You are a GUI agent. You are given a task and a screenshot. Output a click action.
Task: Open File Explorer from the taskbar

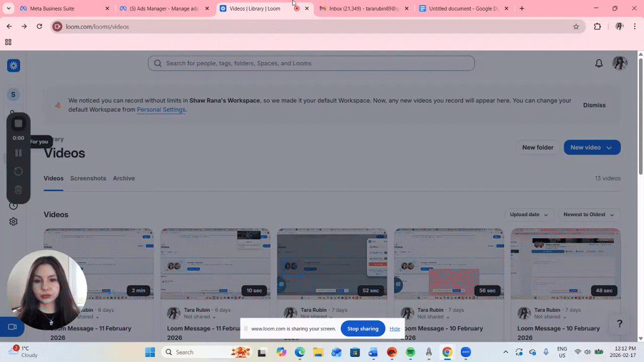pos(318,352)
